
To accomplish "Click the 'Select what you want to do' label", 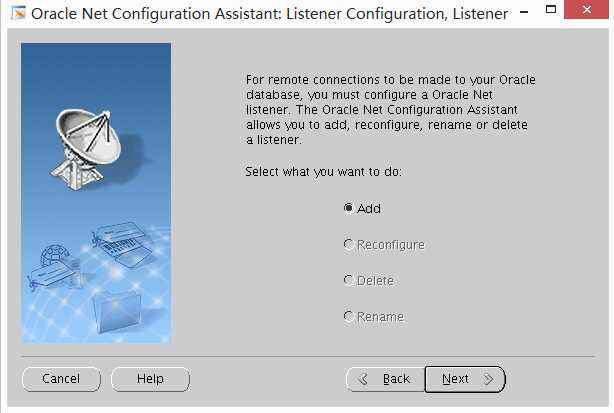I will [x=323, y=172].
